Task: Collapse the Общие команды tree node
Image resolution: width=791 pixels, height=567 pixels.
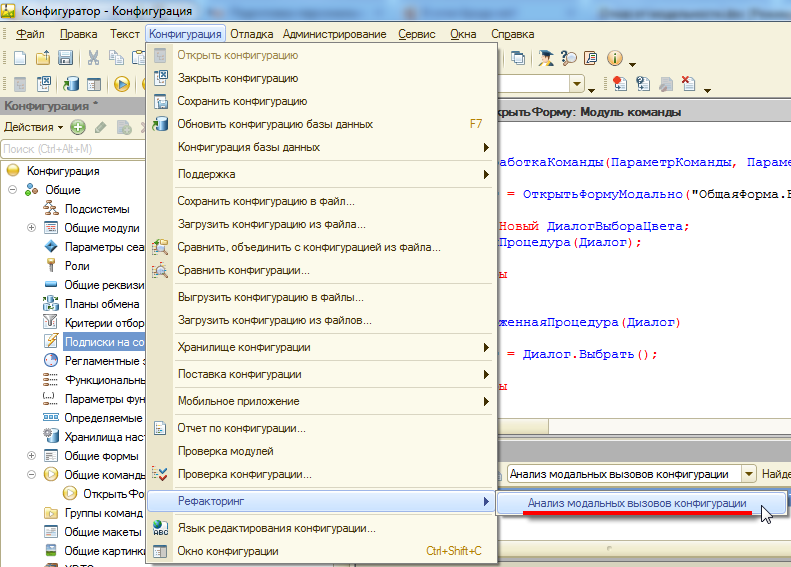Action: pyautogui.click(x=31, y=474)
